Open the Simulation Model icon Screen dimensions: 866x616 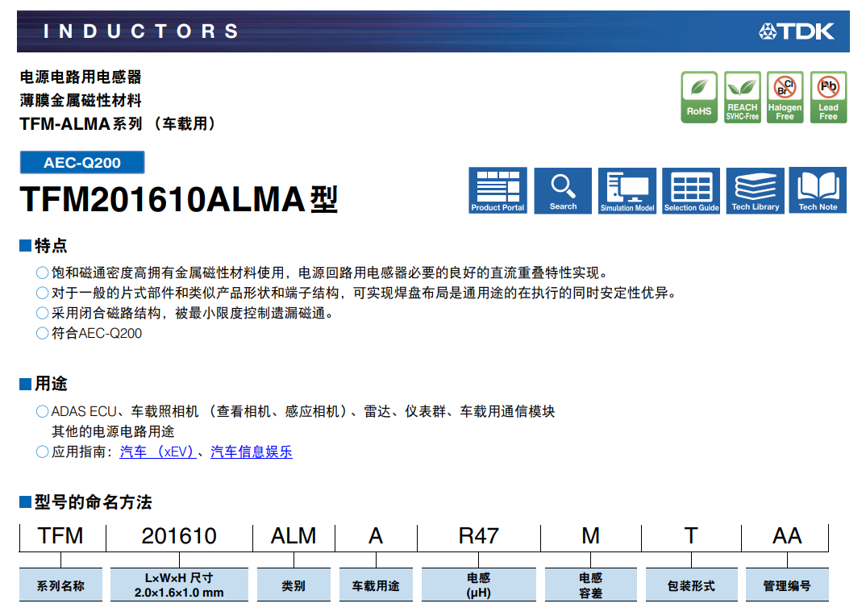tap(627, 190)
